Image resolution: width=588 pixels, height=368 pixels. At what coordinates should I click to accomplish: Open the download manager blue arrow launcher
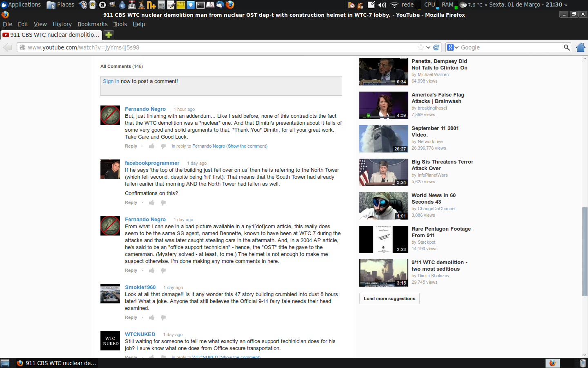[x=191, y=5]
